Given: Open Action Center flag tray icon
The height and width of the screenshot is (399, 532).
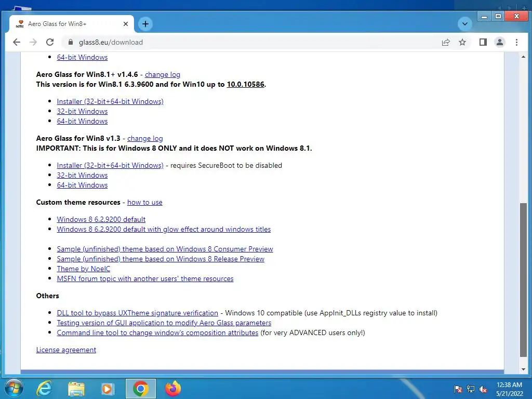Looking at the screenshot, I should (x=458, y=389).
